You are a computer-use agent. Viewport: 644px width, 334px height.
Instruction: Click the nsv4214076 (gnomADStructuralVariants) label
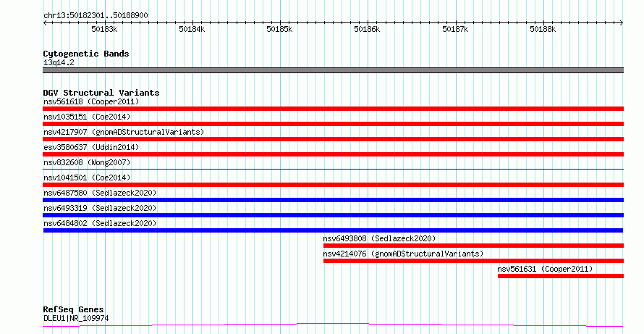click(x=403, y=254)
